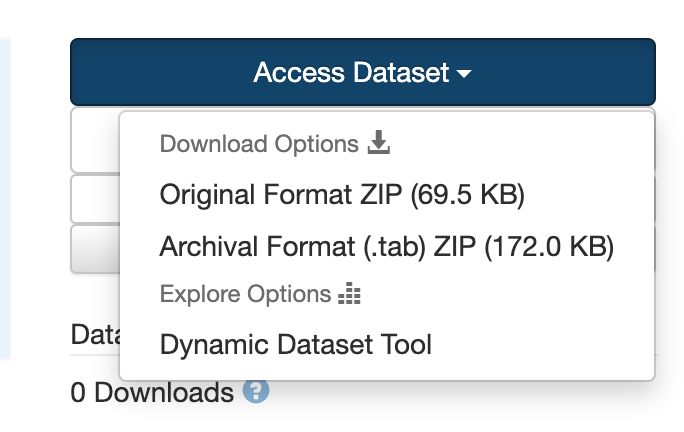Click the Download Options header text
The image size is (684, 432).
259,144
